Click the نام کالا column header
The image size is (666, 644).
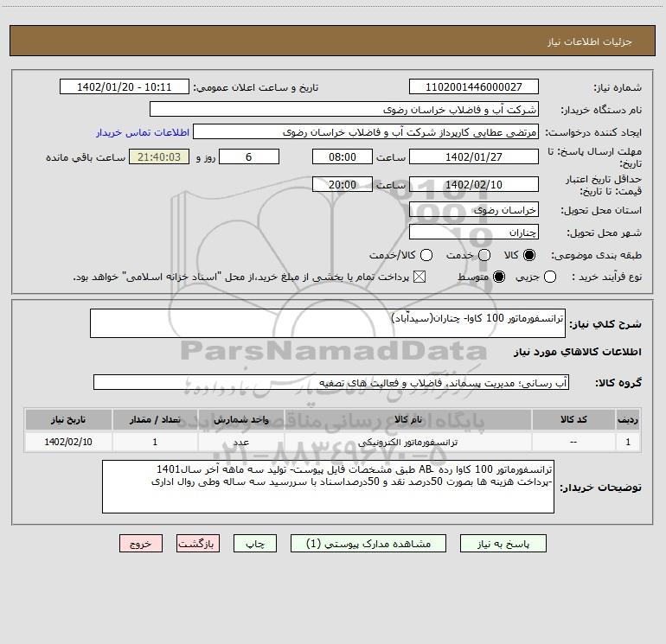[x=407, y=419]
